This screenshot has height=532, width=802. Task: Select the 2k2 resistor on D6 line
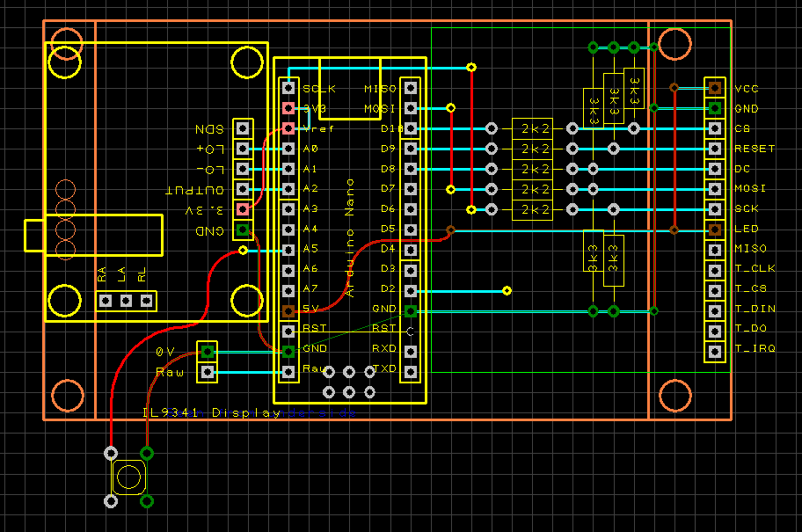[532, 209]
